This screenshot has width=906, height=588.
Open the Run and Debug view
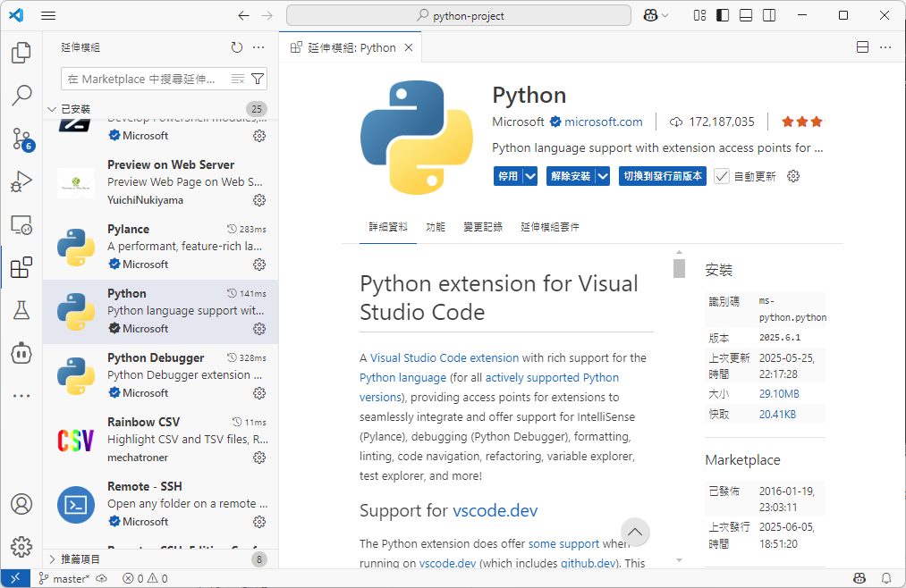pyautogui.click(x=21, y=181)
